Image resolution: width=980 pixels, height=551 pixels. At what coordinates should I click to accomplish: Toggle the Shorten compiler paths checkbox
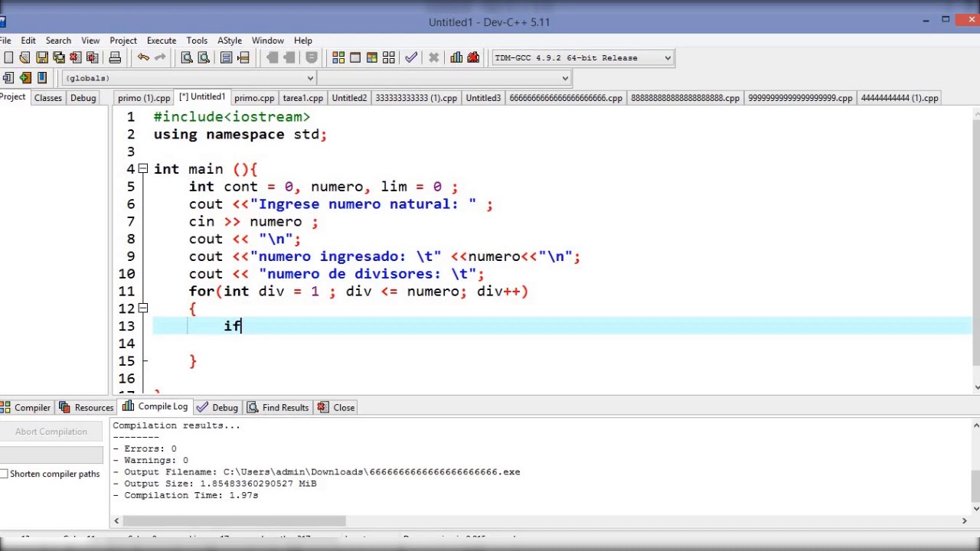pyautogui.click(x=5, y=474)
